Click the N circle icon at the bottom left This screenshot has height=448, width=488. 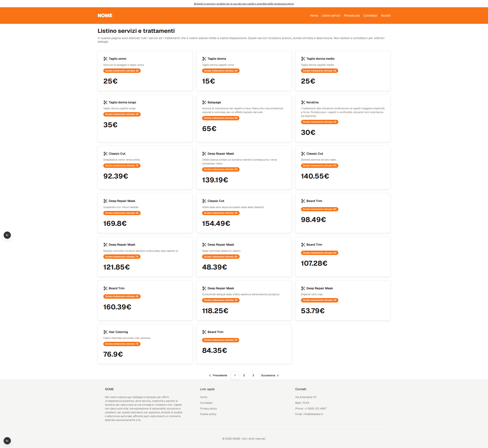pyautogui.click(x=7, y=441)
